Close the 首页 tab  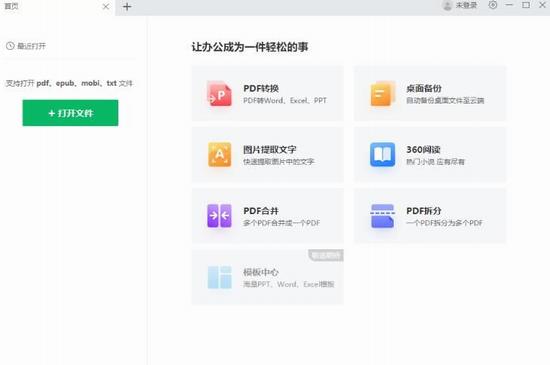pos(106,7)
